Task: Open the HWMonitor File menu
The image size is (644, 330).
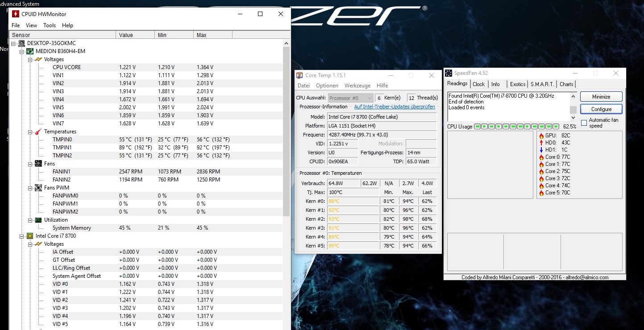Action: coord(16,25)
